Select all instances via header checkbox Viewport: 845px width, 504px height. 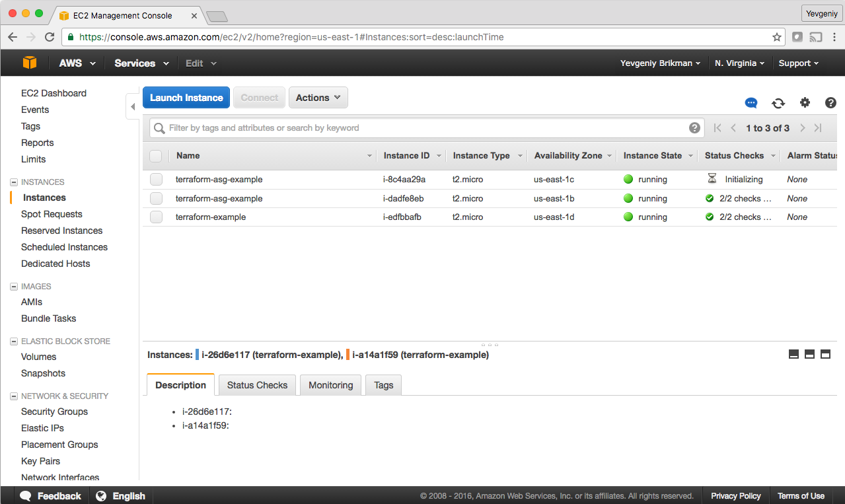(x=156, y=155)
